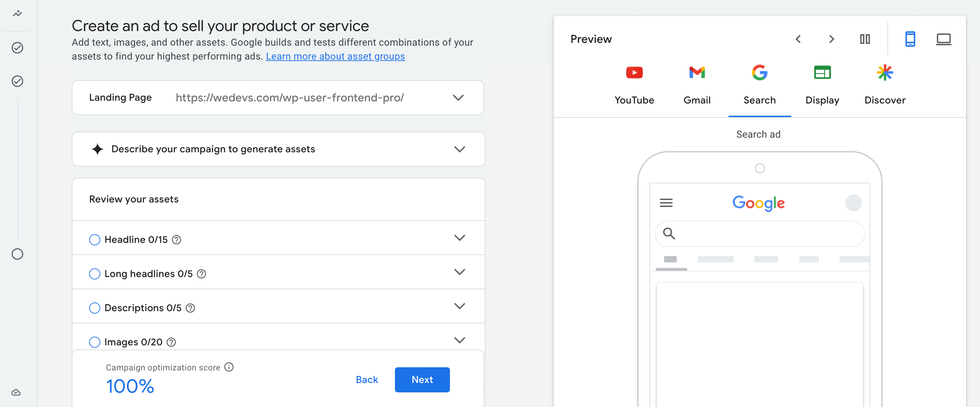
Task: Click the Descriptions status circle
Action: point(95,308)
